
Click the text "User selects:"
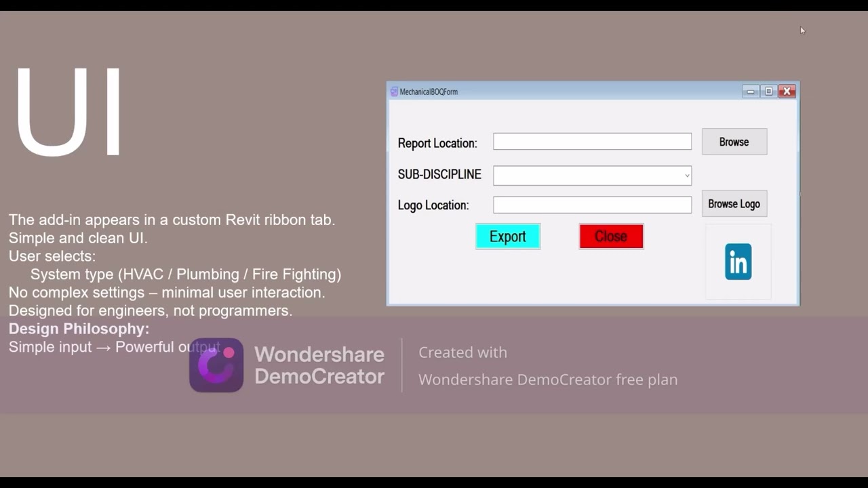coord(52,256)
